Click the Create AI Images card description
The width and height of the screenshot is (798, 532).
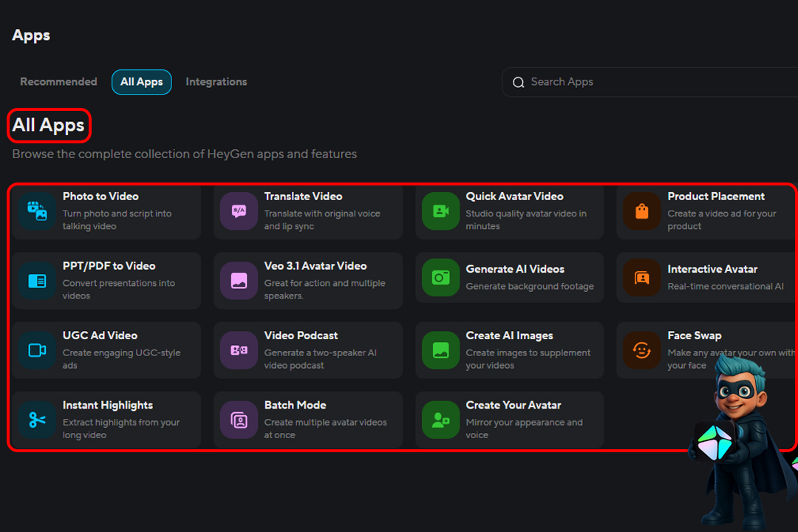click(x=528, y=359)
